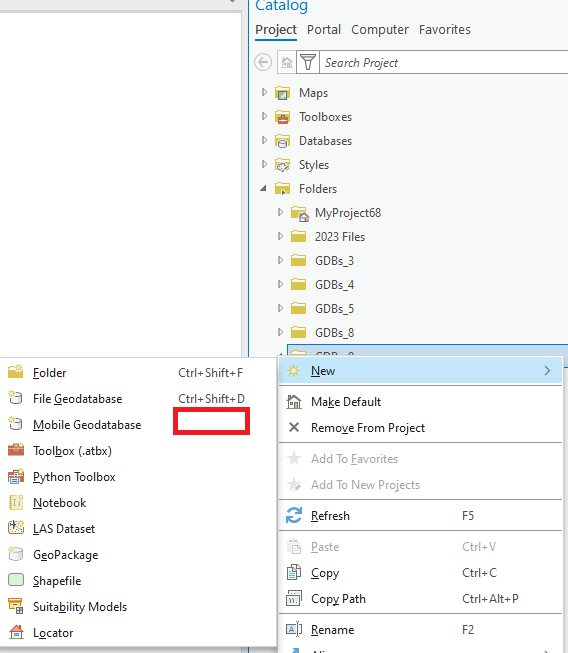Click the 2023 Files folder icon
Image resolution: width=568 pixels, height=653 pixels.
(x=299, y=237)
